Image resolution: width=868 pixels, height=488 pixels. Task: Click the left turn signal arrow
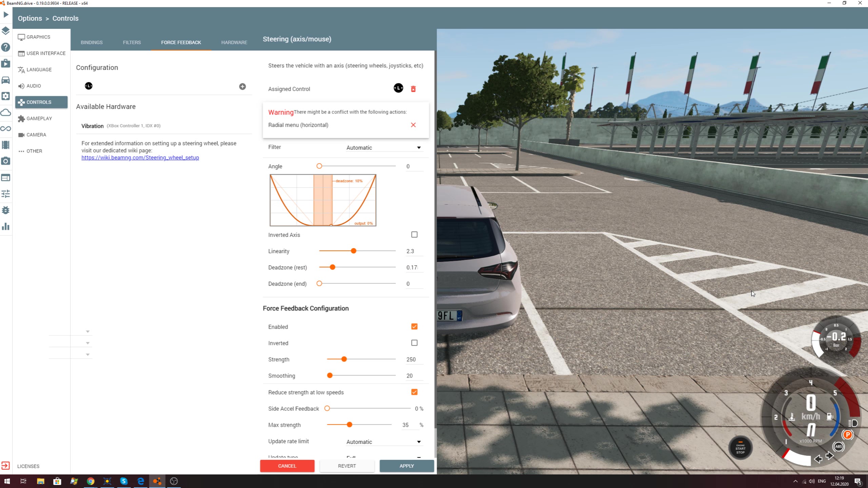[818, 459]
